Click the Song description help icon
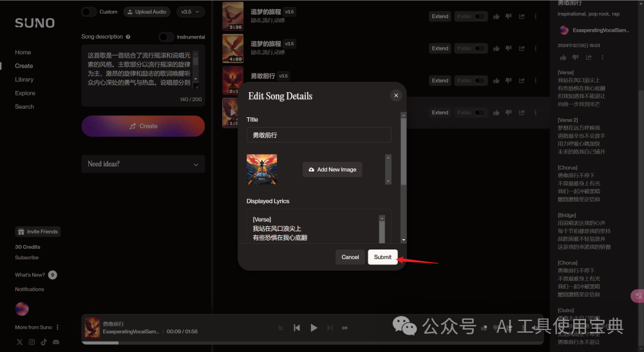 tap(128, 37)
